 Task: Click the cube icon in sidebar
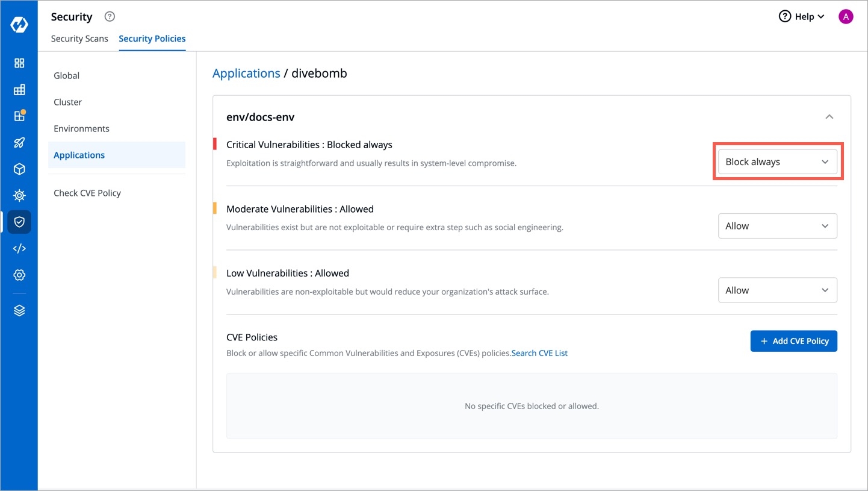pos(19,169)
